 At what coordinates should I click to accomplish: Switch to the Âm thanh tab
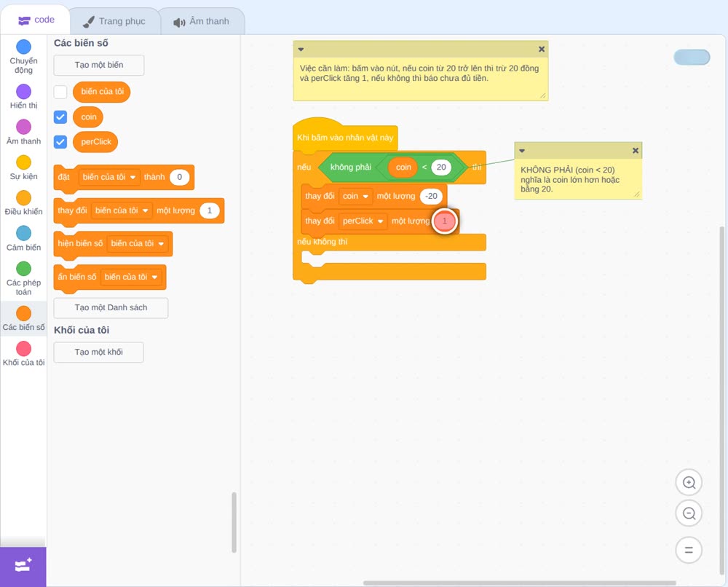(x=202, y=21)
